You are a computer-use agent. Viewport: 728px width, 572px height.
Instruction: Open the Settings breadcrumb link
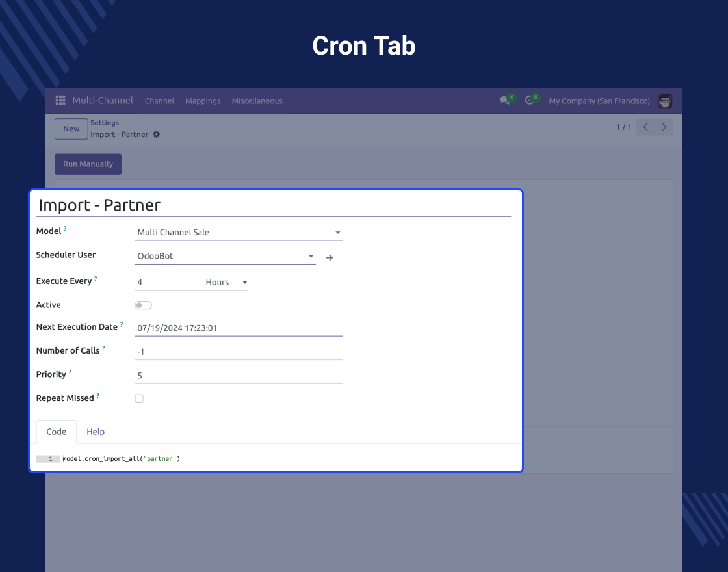tap(105, 123)
